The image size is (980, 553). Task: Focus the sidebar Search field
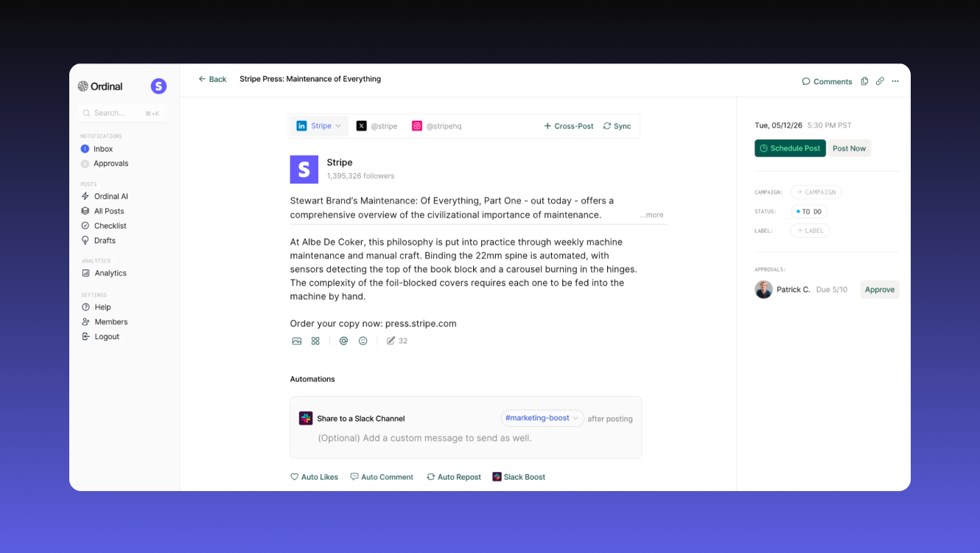click(122, 113)
